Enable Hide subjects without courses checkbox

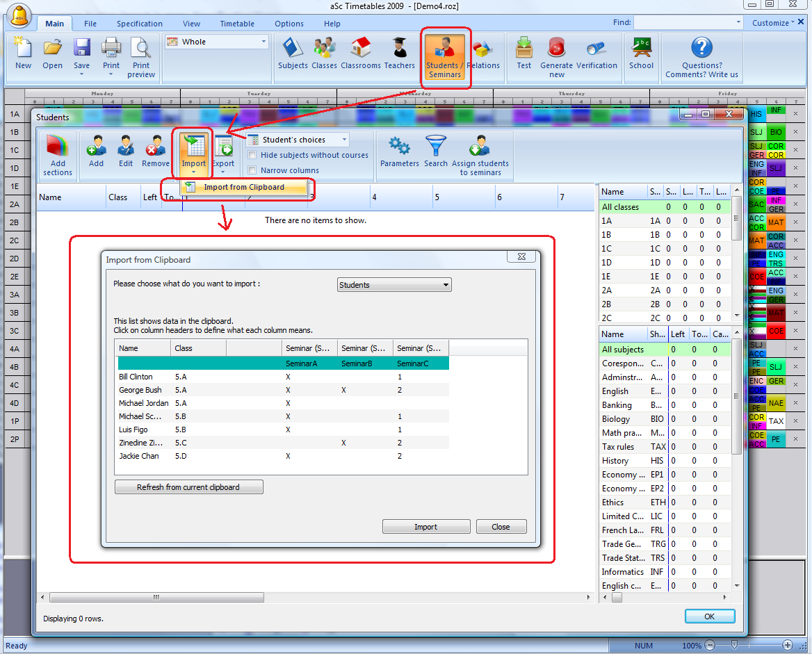point(252,155)
